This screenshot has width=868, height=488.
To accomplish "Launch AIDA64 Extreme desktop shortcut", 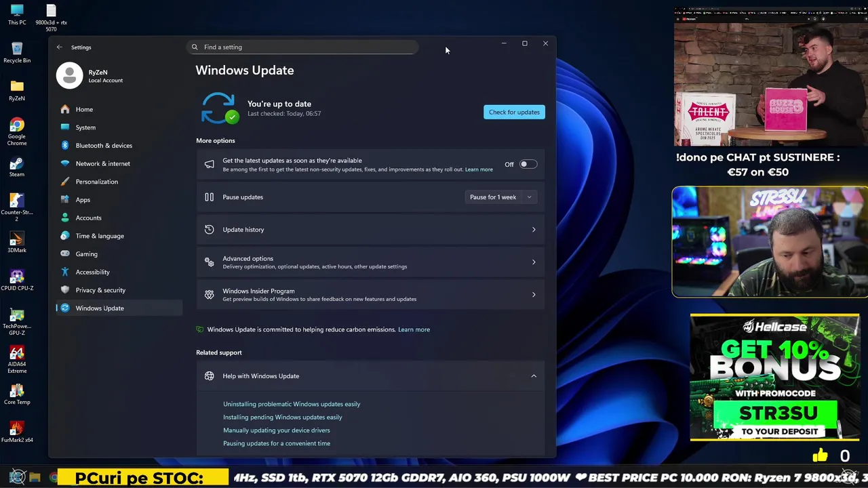I will (17, 360).
